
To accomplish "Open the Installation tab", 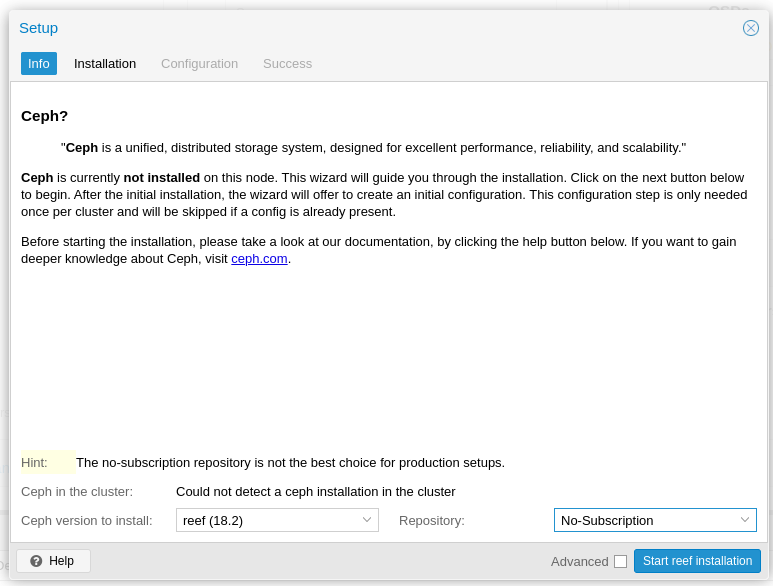I will click(105, 64).
